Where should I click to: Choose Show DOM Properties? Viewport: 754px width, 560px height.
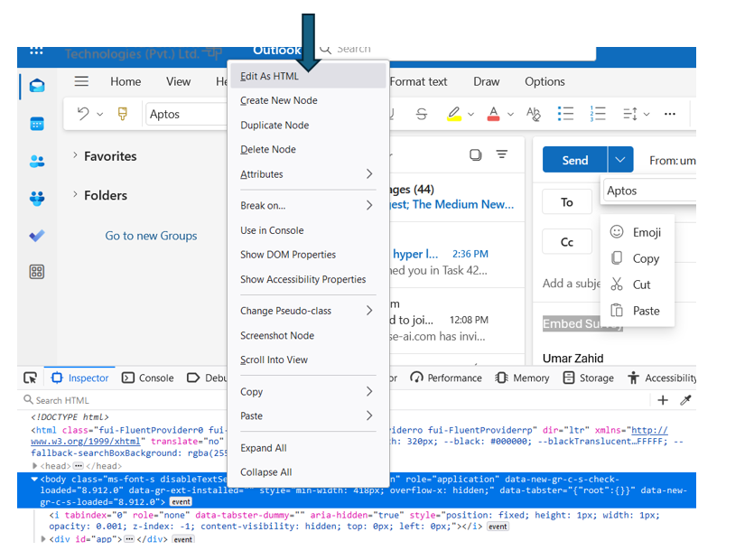click(x=308, y=255)
